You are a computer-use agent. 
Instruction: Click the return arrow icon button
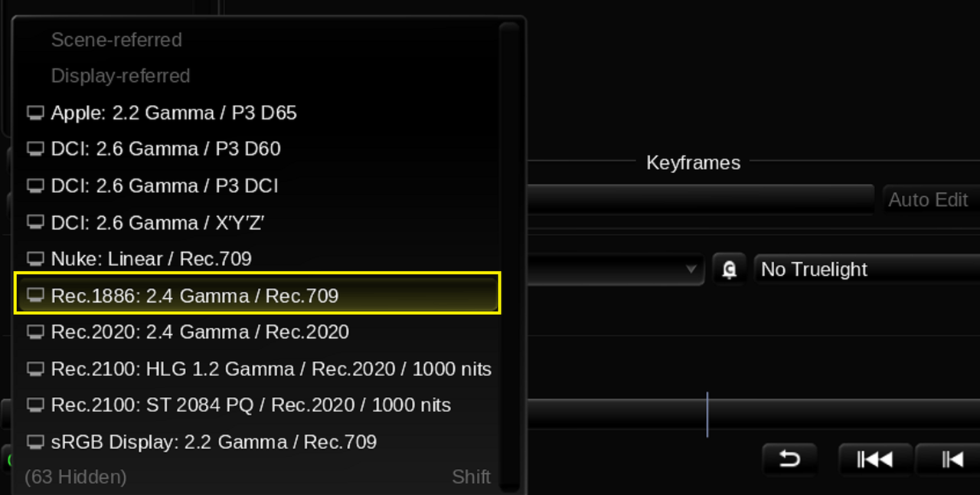[789, 459]
